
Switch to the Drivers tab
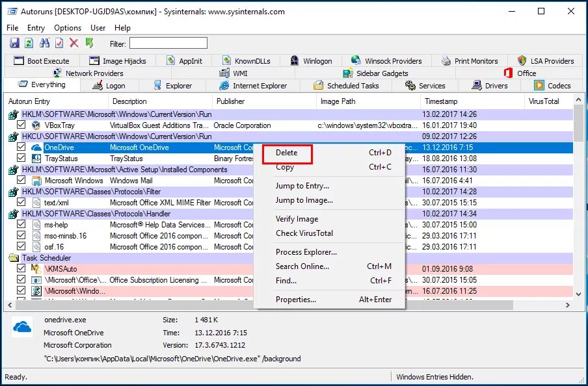(x=489, y=85)
